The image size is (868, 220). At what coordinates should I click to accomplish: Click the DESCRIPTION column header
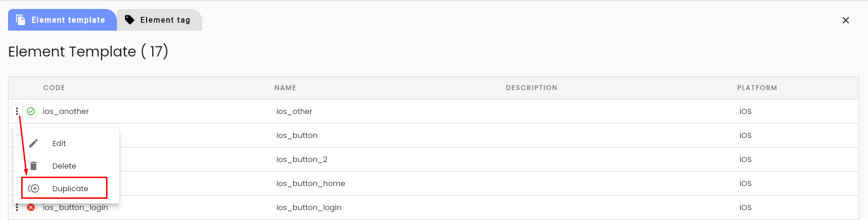tap(531, 88)
